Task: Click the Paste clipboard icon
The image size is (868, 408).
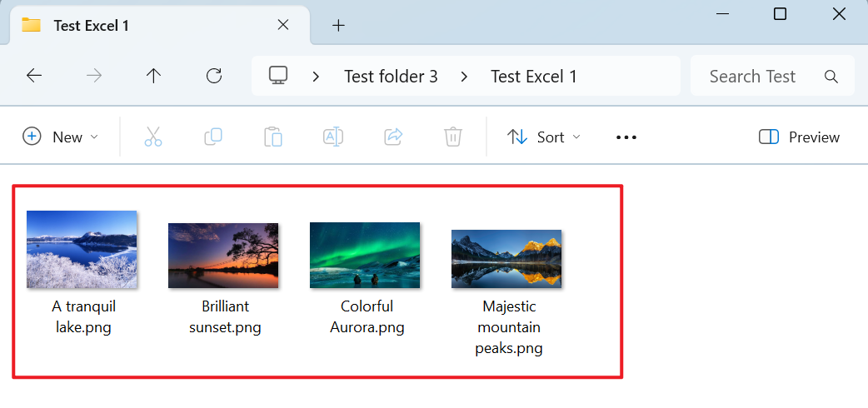Action: click(x=272, y=137)
